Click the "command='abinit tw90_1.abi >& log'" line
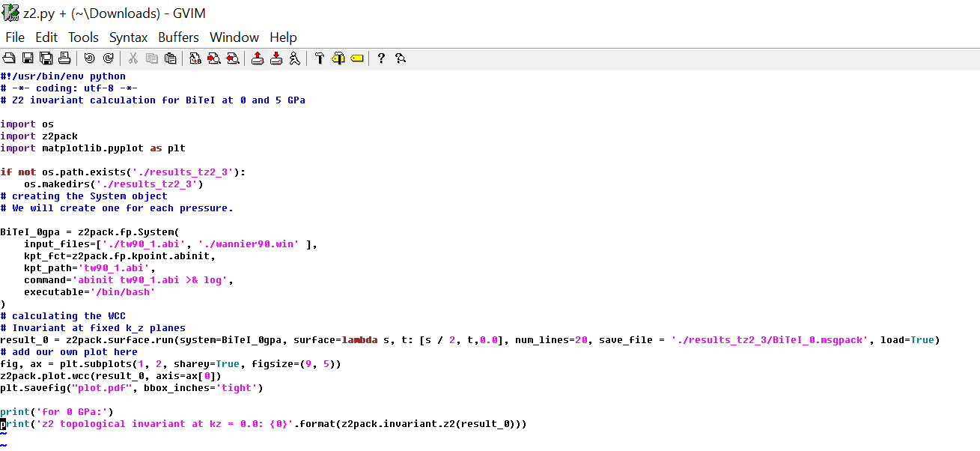Viewport: 980px width, 451px height. (x=129, y=280)
